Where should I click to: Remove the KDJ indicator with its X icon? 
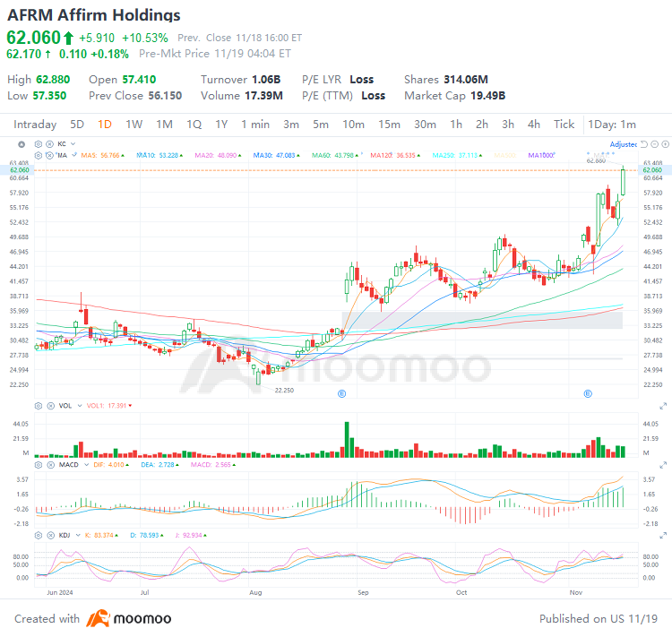pyautogui.click(x=50, y=535)
